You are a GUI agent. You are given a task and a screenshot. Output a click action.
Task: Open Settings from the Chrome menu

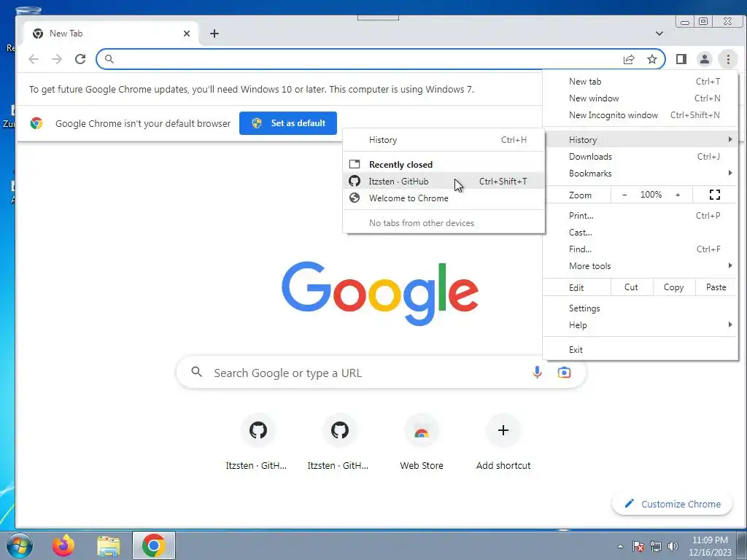[640, 308]
